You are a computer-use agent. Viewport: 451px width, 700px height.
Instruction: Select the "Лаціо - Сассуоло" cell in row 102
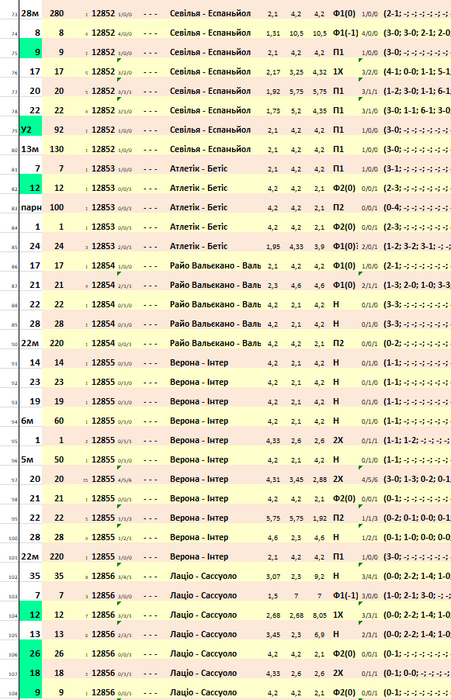[203, 576]
